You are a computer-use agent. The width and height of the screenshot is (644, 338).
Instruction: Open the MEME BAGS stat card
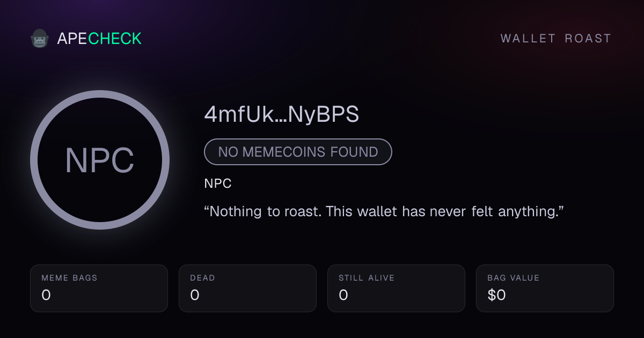click(x=99, y=288)
